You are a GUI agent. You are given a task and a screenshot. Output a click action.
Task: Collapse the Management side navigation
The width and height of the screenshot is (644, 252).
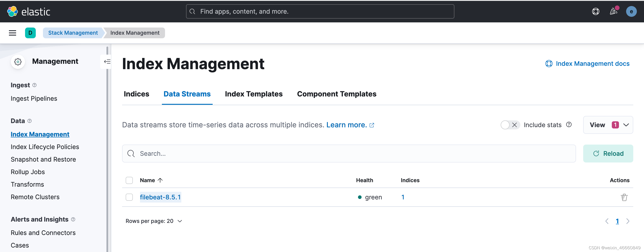tap(107, 62)
